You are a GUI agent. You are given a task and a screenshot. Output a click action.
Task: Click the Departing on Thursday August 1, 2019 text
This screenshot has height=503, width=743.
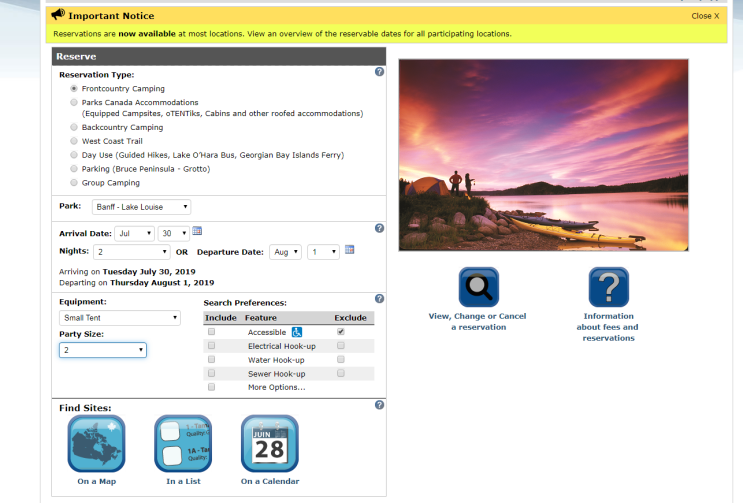pos(136,283)
